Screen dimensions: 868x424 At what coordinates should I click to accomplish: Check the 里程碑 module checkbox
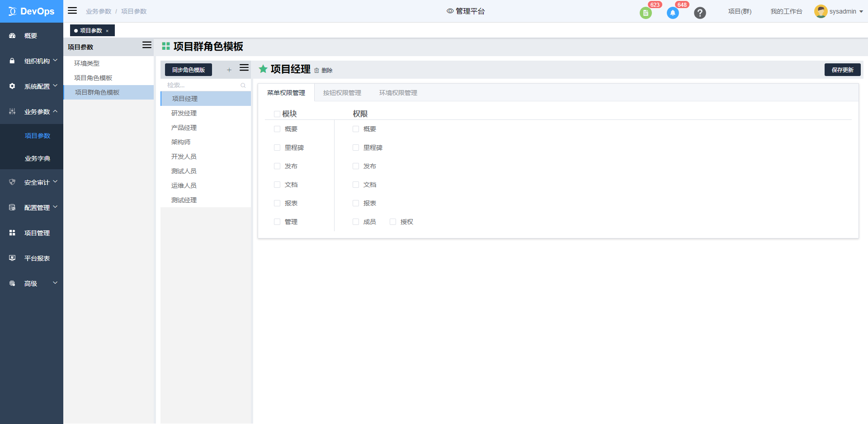pos(277,148)
